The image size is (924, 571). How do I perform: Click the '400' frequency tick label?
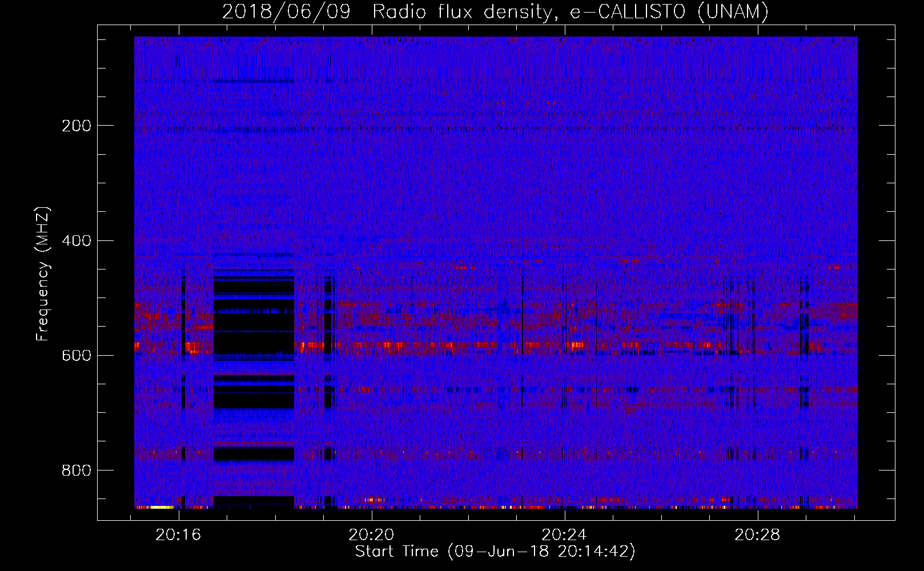[77, 241]
